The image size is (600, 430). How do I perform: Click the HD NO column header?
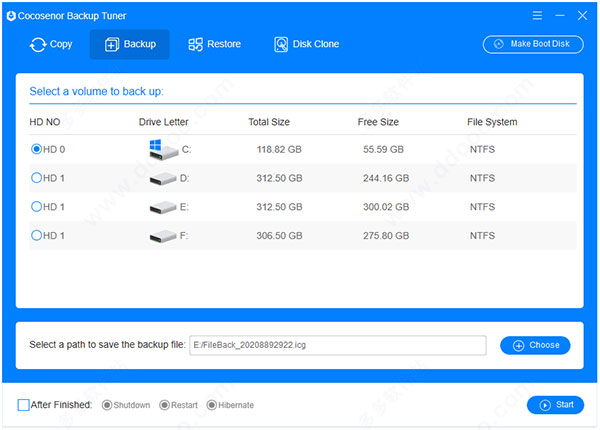coord(45,122)
